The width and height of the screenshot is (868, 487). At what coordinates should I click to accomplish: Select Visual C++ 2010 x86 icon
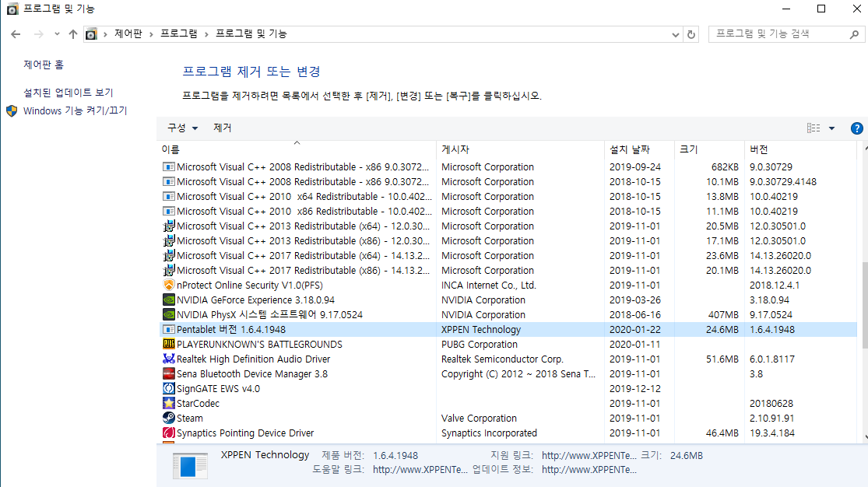coord(169,212)
